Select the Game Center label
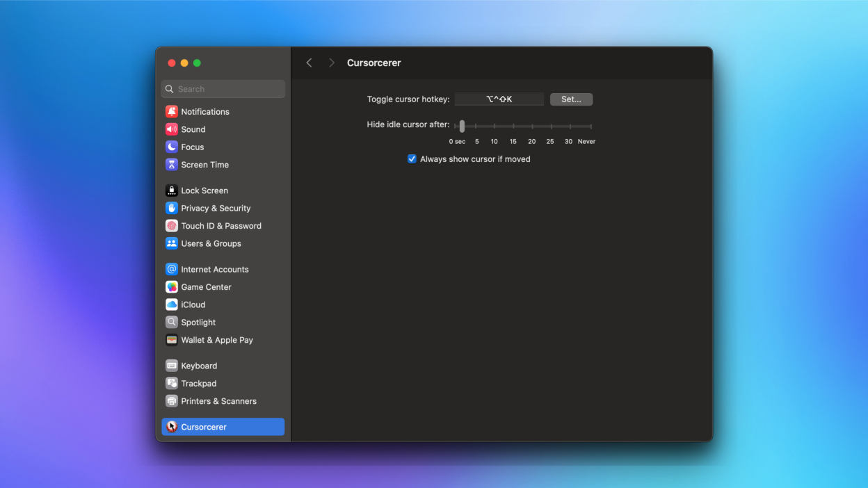The width and height of the screenshot is (868, 488). (207, 287)
